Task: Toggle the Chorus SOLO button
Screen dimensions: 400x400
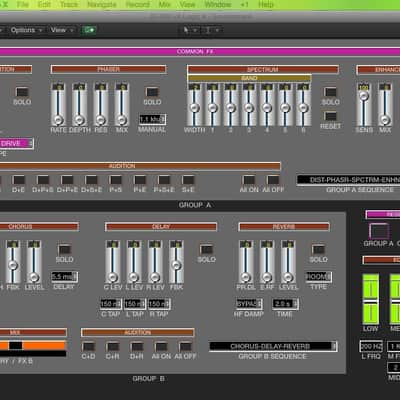Action: click(x=64, y=249)
